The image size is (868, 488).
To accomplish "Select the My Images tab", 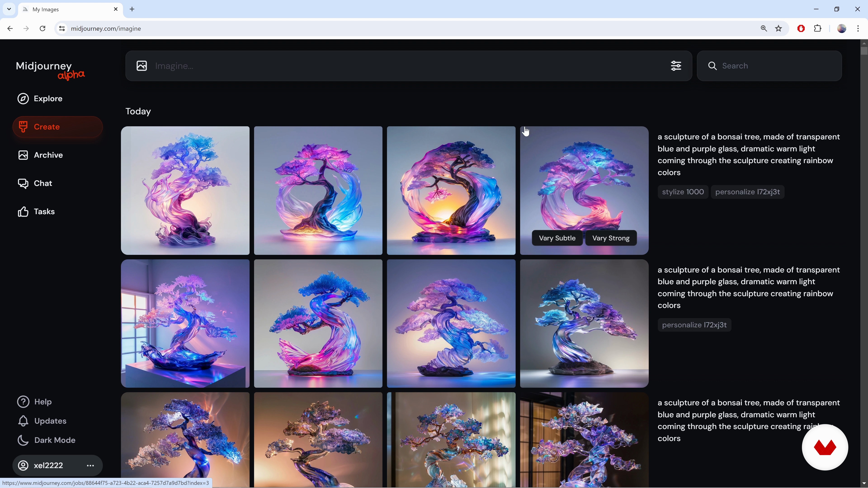I will point(71,9).
